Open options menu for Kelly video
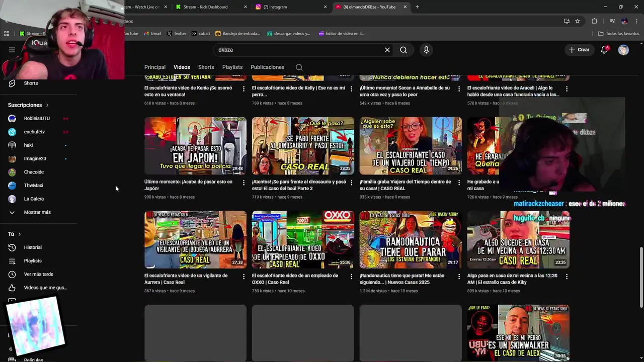644x362 pixels. pyautogui.click(x=352, y=88)
